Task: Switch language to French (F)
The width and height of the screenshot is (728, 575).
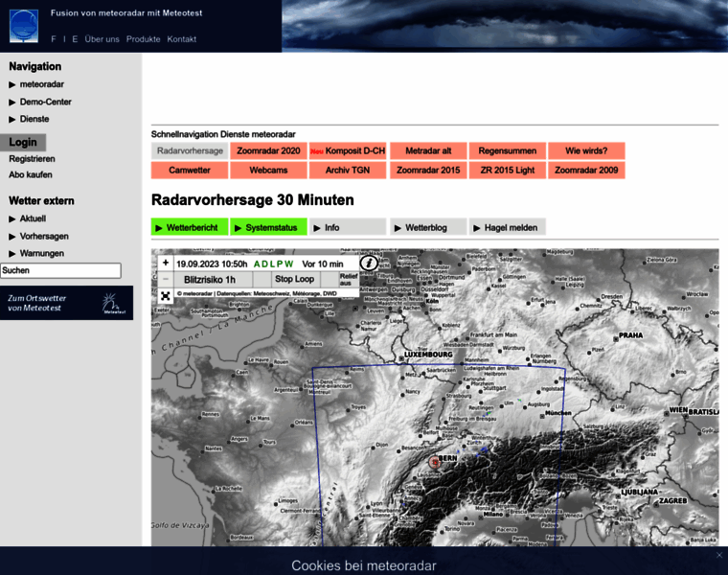Action: [x=54, y=39]
